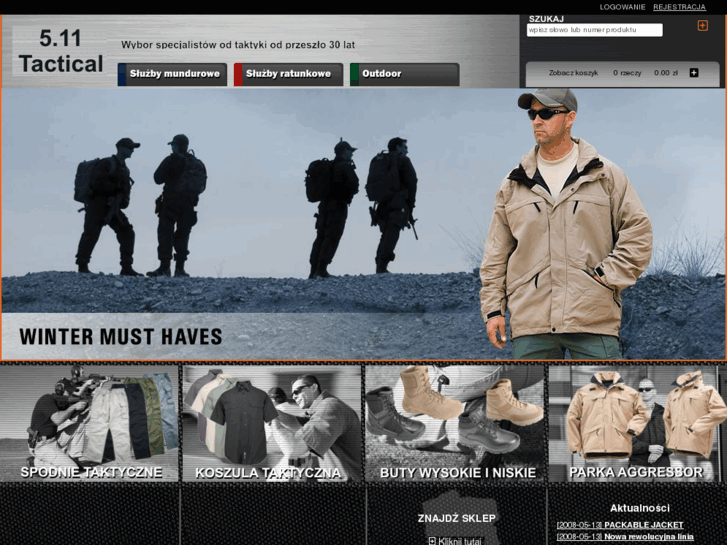
Task: Open the Nowa rewolucyjna linia news link
Action: pyautogui.click(x=625, y=537)
